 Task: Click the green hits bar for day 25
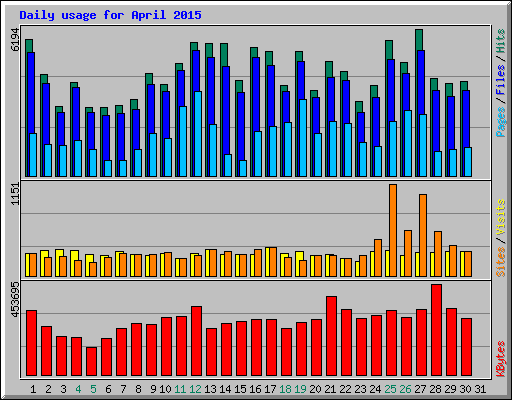tap(389, 50)
